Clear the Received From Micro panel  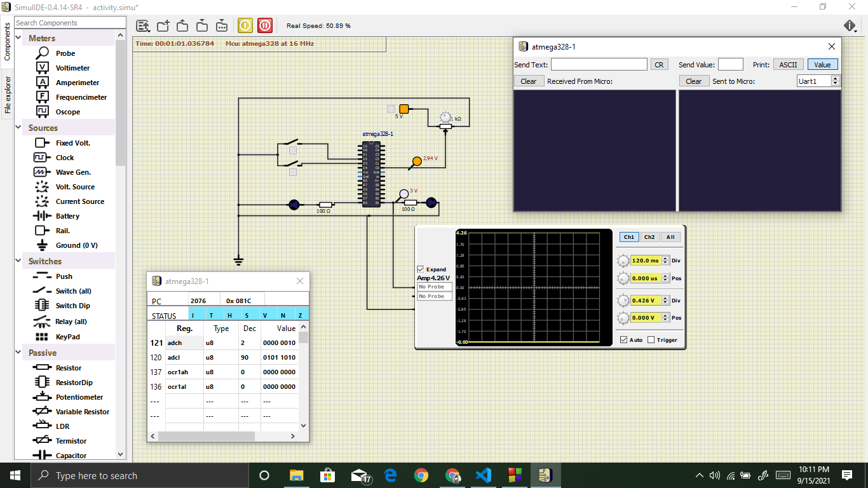[x=529, y=81]
